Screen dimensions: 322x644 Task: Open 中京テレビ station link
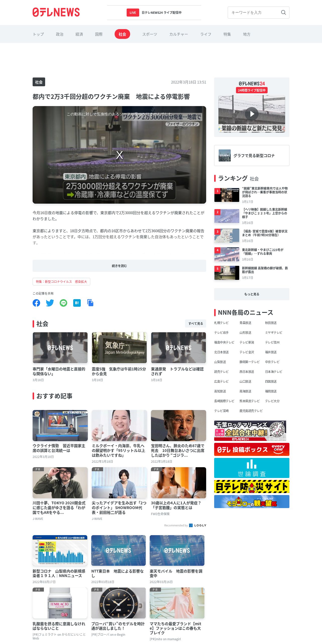coord(272,362)
